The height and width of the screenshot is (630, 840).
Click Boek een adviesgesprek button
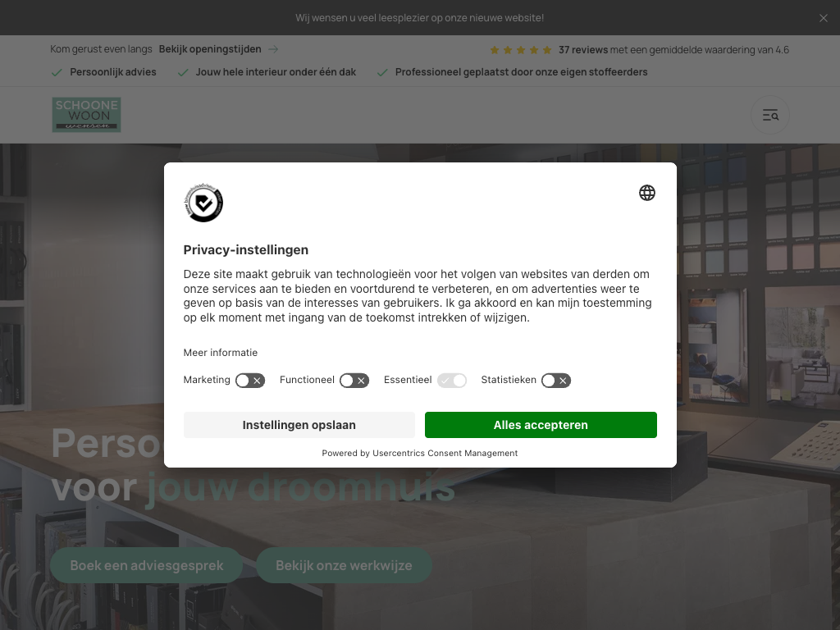[147, 565]
